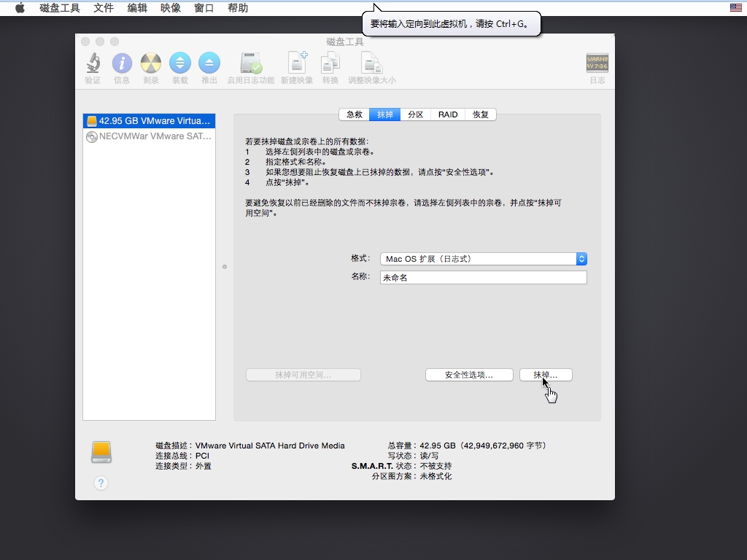Click the Verify (验证) microscope icon
The image size is (747, 560).
93,63
